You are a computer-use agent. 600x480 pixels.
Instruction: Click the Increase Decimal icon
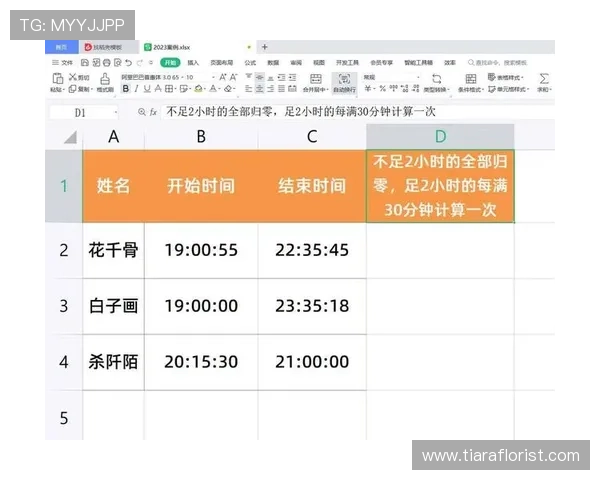click(405, 89)
